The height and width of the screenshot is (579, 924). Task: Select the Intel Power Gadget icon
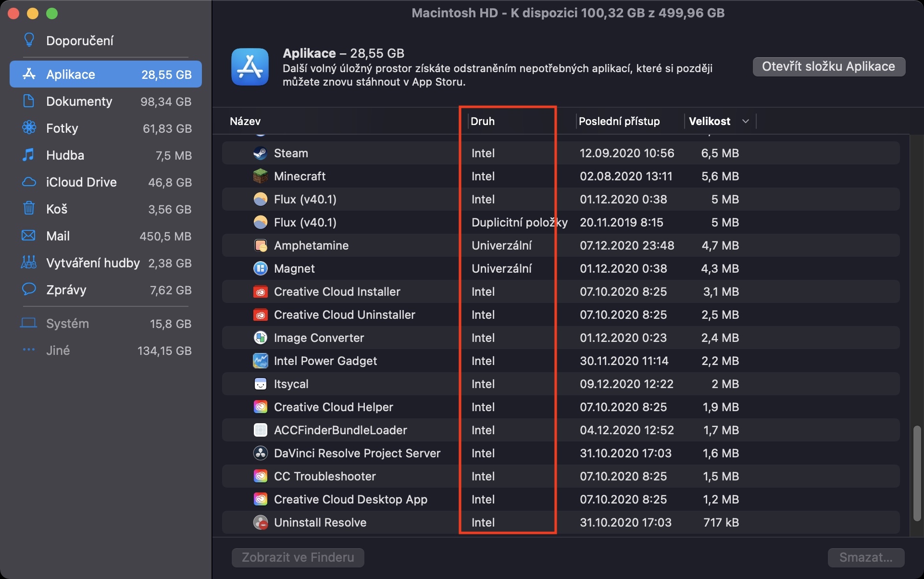(x=260, y=361)
